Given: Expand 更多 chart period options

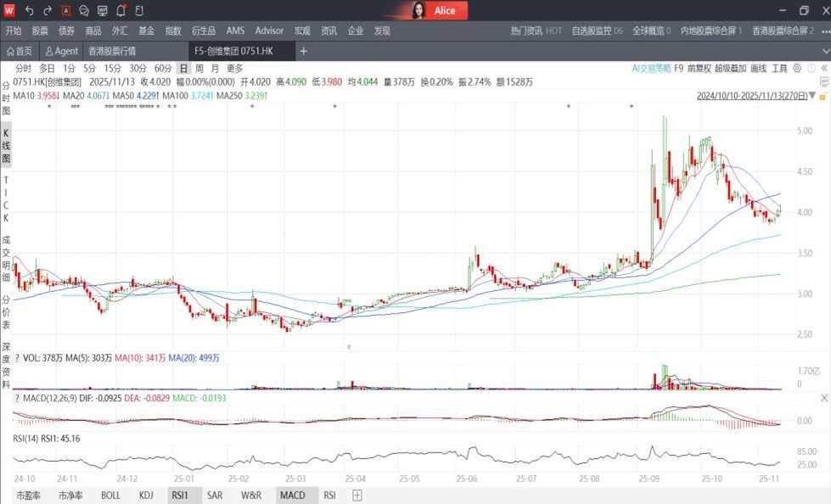Looking at the screenshot, I should point(235,69).
